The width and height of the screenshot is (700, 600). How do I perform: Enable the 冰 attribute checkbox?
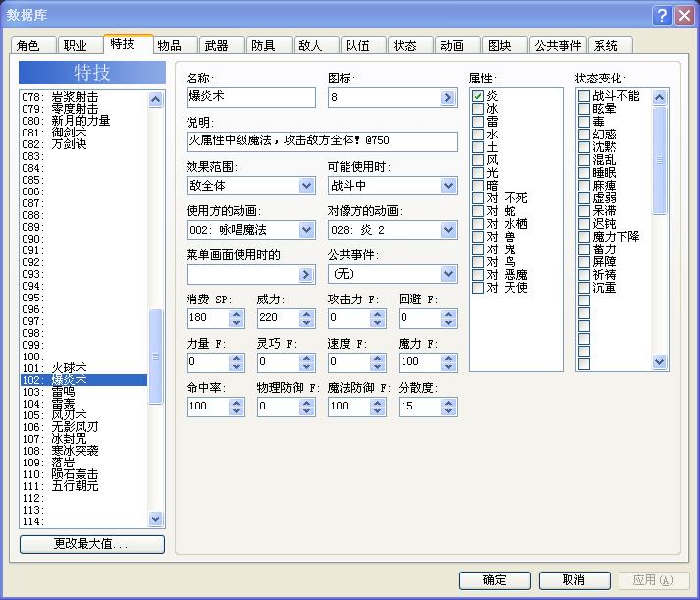point(478,108)
